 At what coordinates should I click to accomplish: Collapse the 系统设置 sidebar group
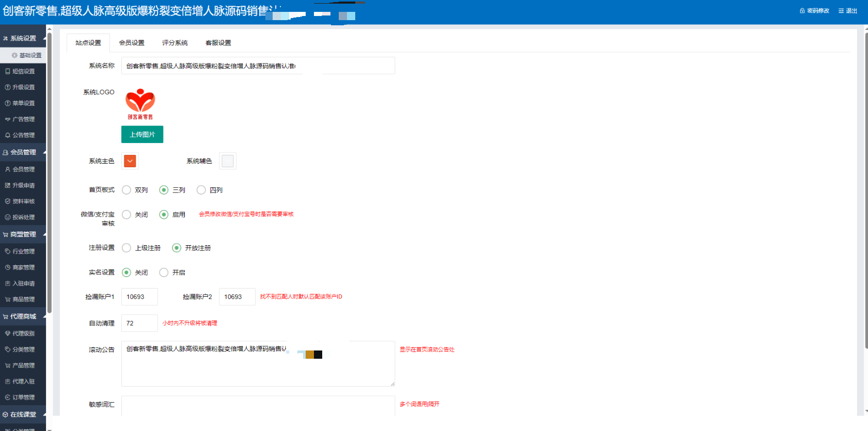[x=44, y=38]
